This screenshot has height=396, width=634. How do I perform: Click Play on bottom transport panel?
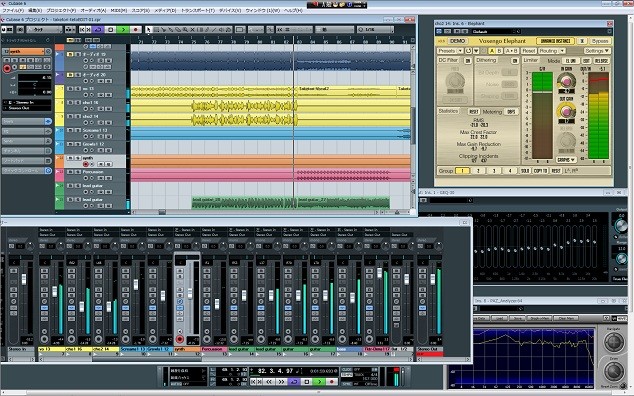click(x=319, y=382)
